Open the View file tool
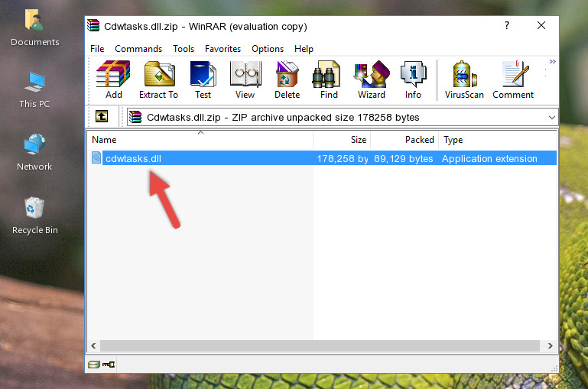 [245, 79]
